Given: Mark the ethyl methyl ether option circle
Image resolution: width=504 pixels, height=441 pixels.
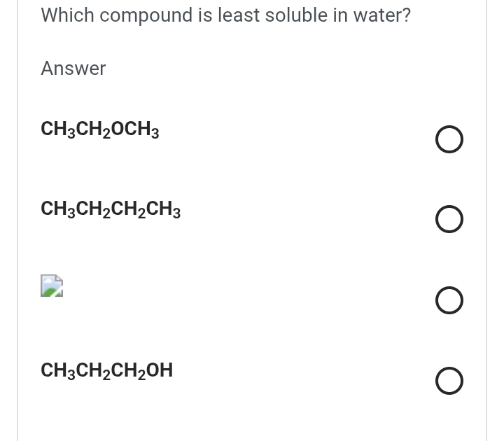Looking at the screenshot, I should click(449, 139).
